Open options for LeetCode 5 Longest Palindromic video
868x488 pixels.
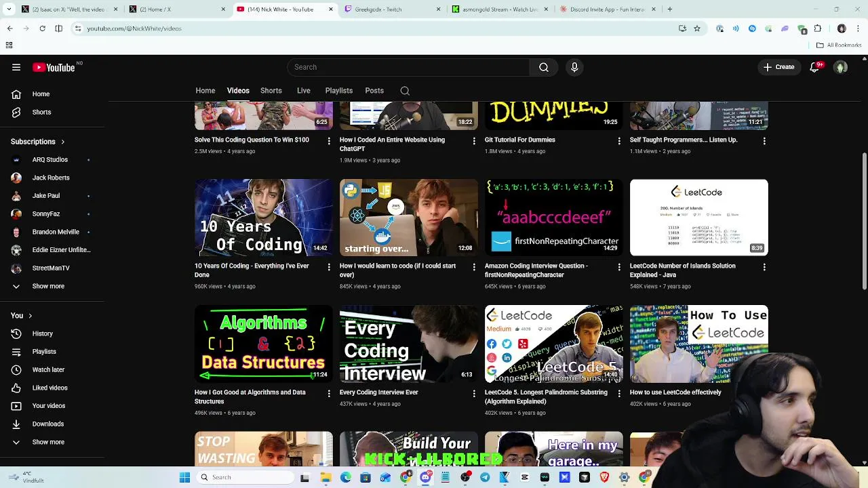pyautogui.click(x=619, y=393)
